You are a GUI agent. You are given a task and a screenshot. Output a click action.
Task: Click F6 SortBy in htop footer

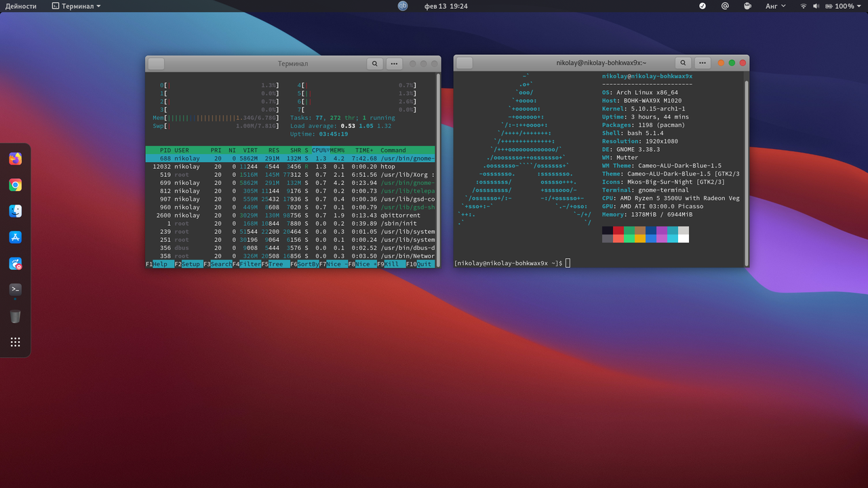tap(304, 264)
